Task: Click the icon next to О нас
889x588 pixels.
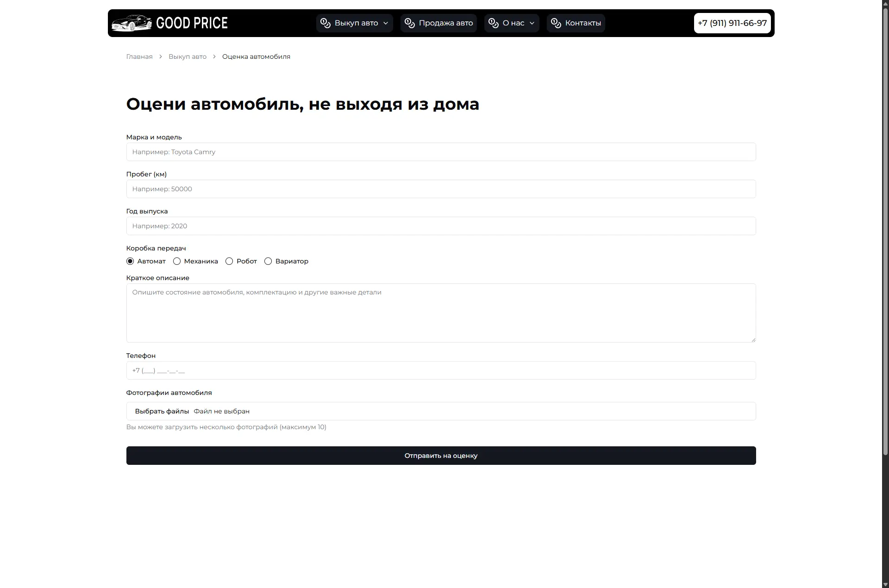Action: click(x=493, y=23)
